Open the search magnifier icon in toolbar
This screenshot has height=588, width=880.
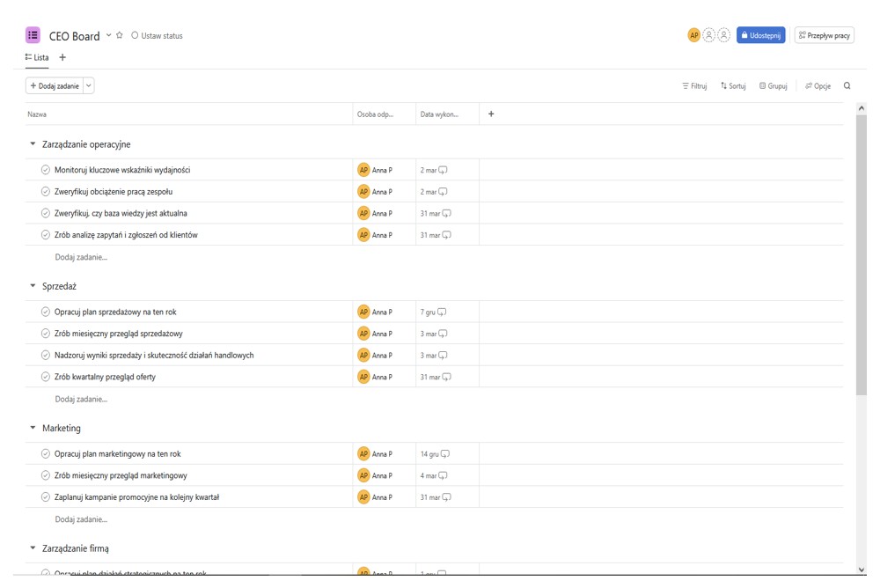(x=847, y=86)
